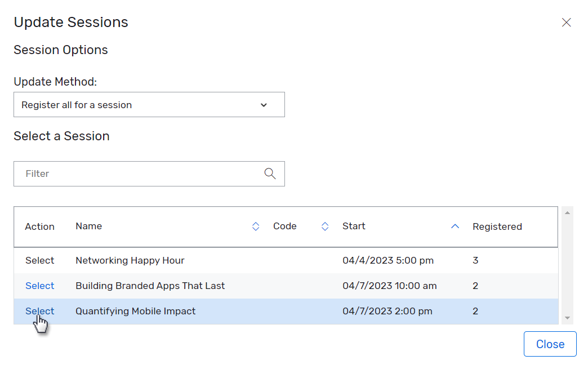Sort sessions by the Name column header

point(88,226)
